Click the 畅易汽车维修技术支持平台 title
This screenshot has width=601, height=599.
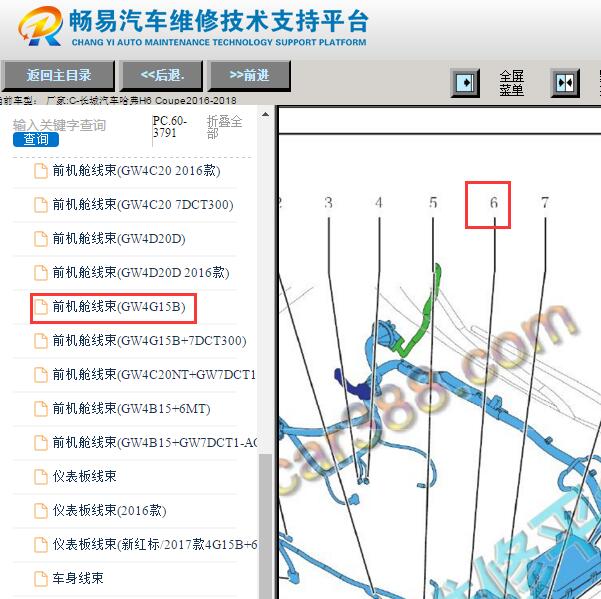click(219, 21)
